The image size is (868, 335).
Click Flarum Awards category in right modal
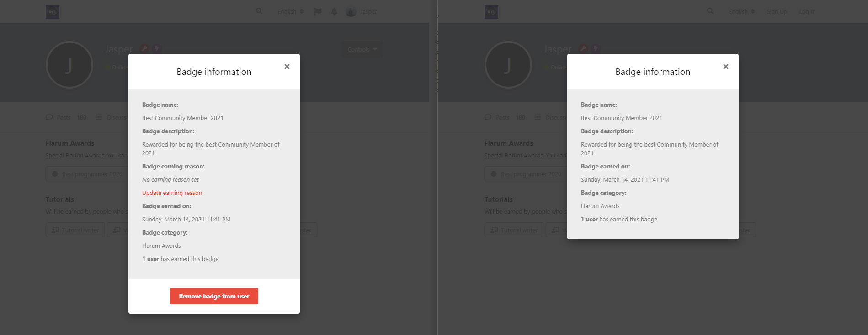pos(600,206)
